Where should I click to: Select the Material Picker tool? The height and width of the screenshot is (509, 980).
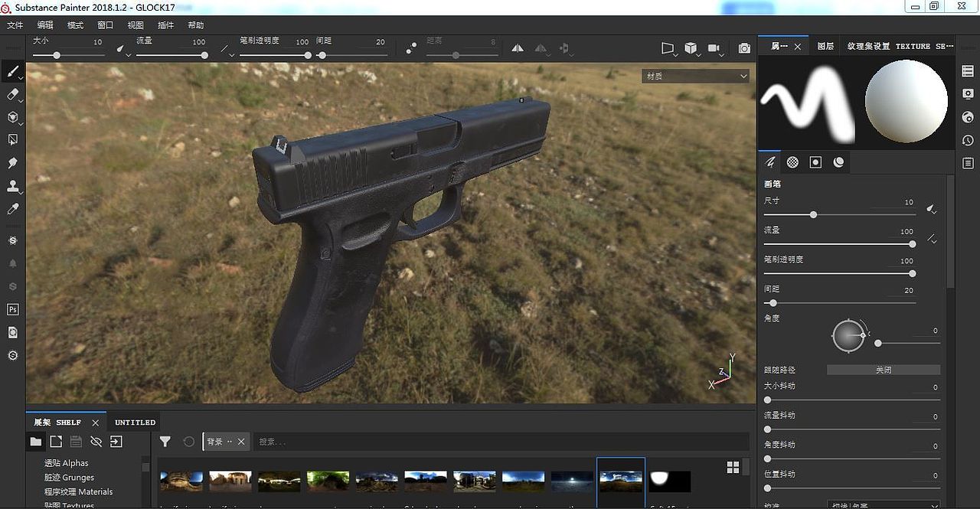pos(11,208)
